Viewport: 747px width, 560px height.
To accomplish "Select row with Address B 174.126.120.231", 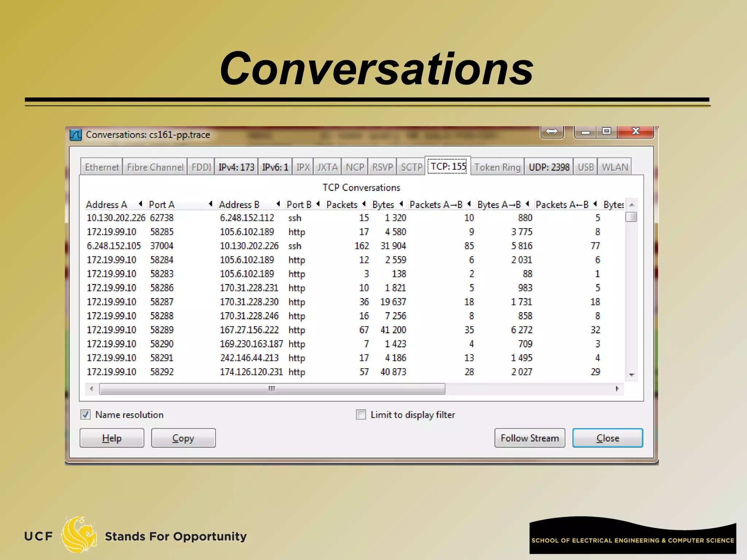I will click(x=355, y=372).
